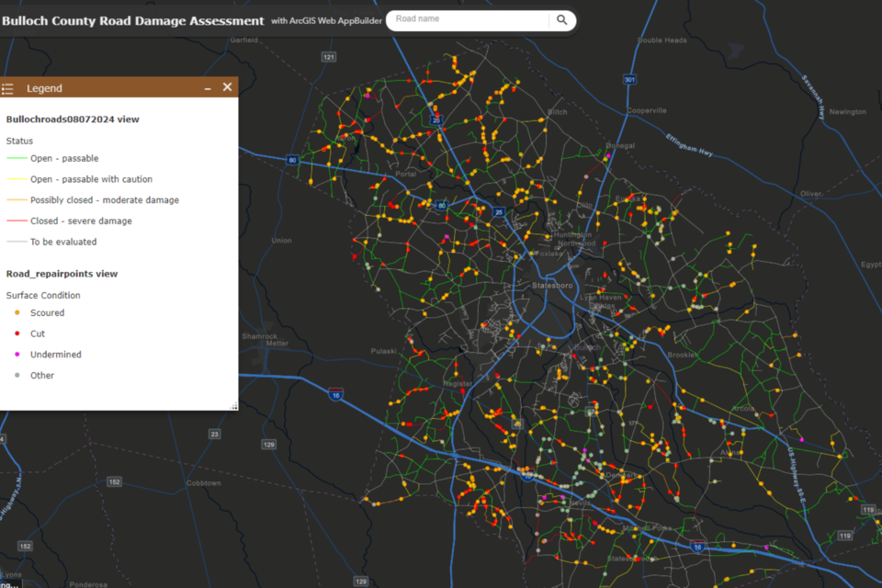Click 'Status' label in legend
Screen dimensions: 882x588
19,141
